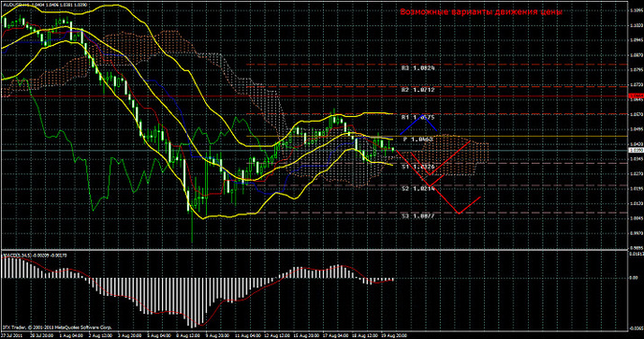Select the P pivot level label
644x339 pixels.
pyautogui.click(x=417, y=140)
